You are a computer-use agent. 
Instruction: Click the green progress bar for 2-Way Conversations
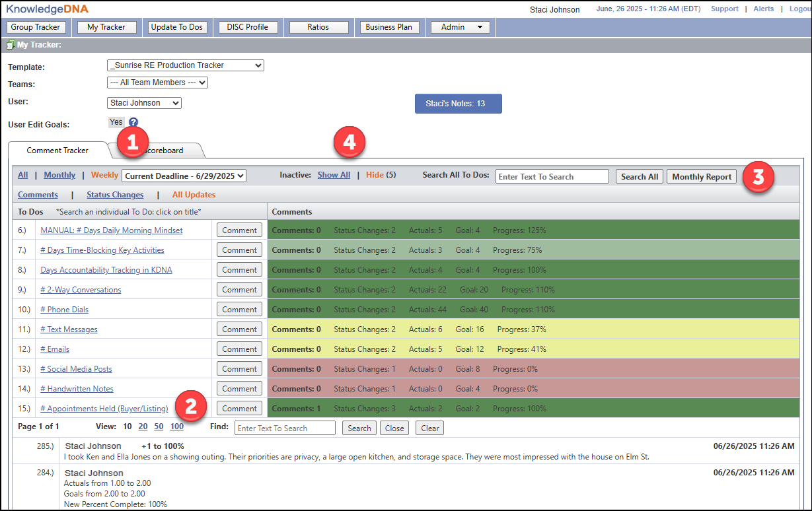point(533,290)
